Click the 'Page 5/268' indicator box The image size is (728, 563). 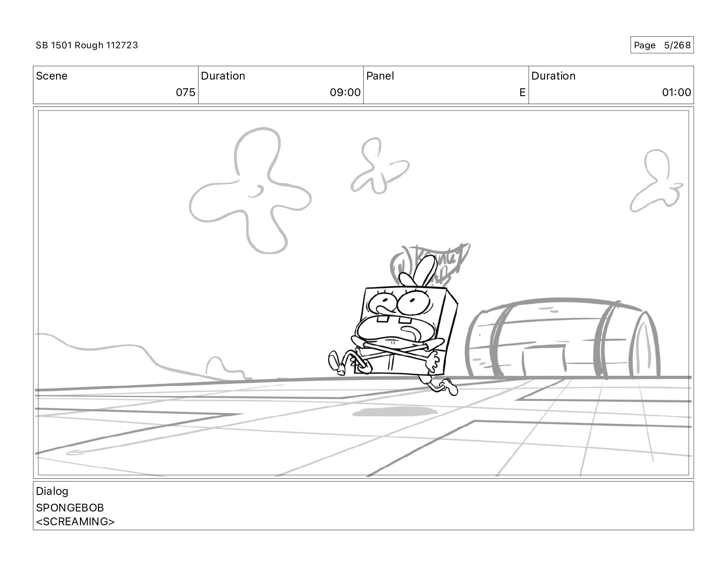coord(662,45)
